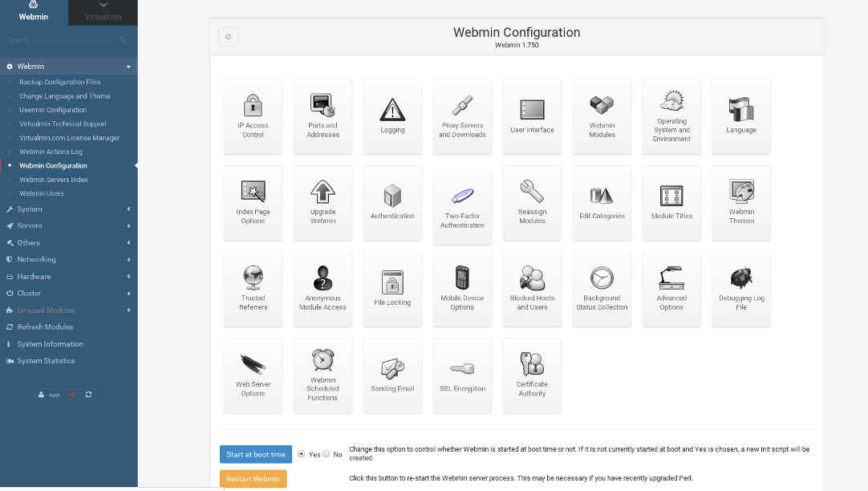
Task: Open Usermin Configuration
Action: tap(53, 110)
